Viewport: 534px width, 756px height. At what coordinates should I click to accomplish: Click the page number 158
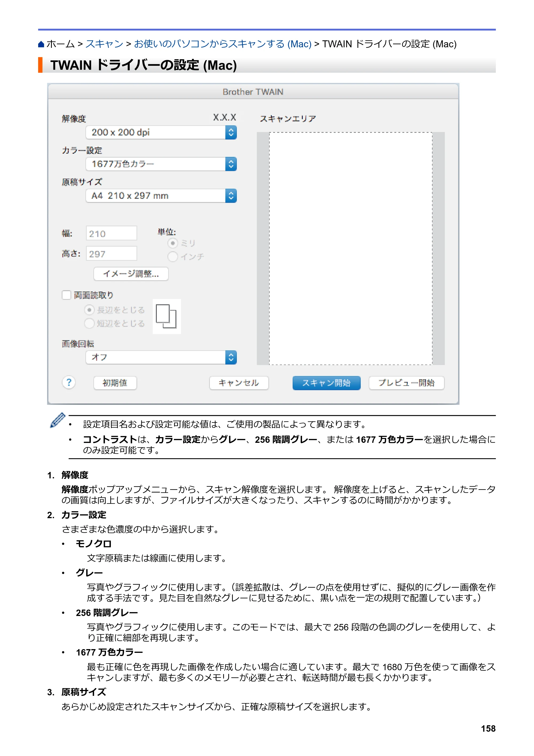click(488, 729)
